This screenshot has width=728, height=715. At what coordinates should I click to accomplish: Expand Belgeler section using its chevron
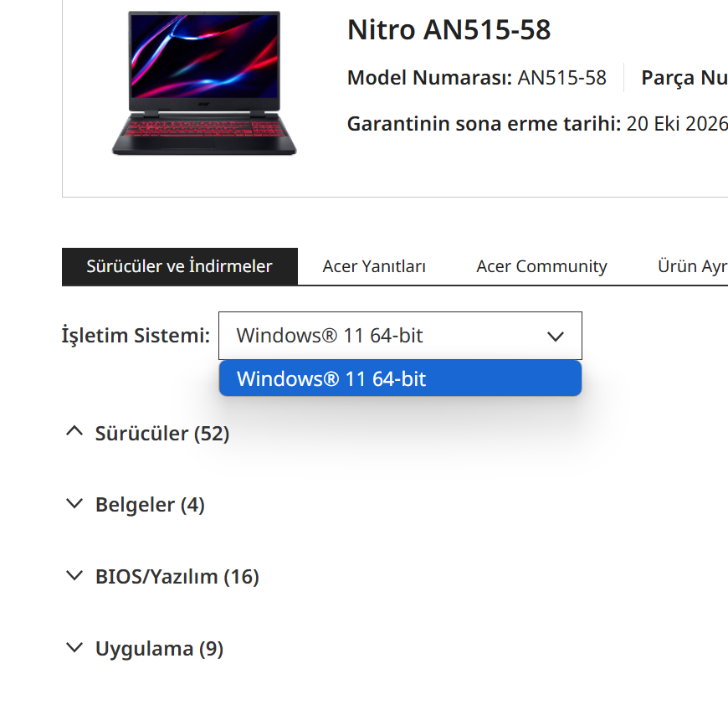74,504
